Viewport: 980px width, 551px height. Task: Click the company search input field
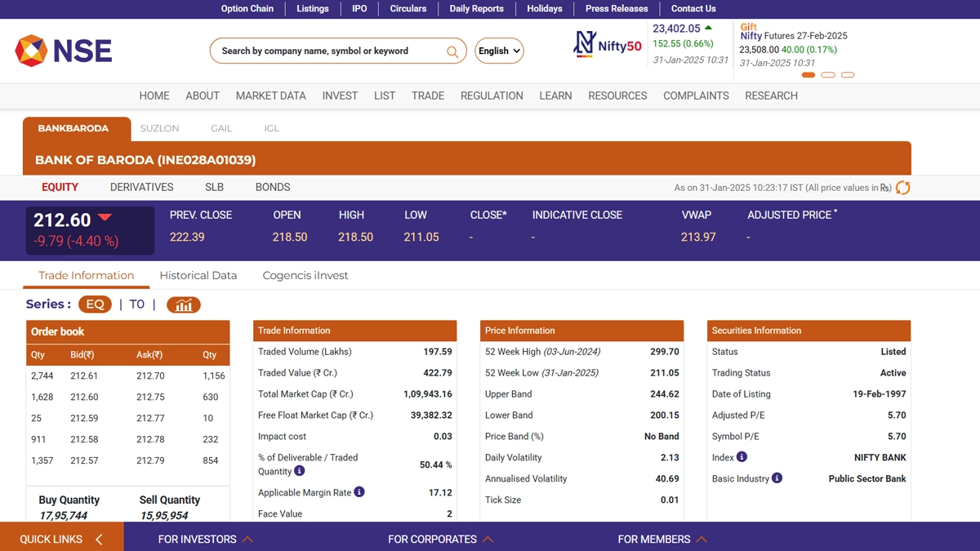327,51
